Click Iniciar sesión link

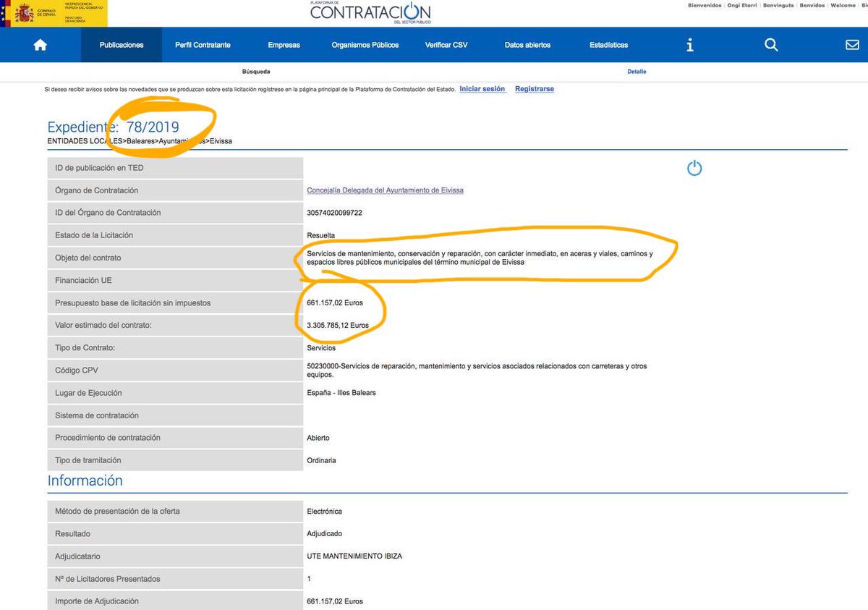click(482, 89)
